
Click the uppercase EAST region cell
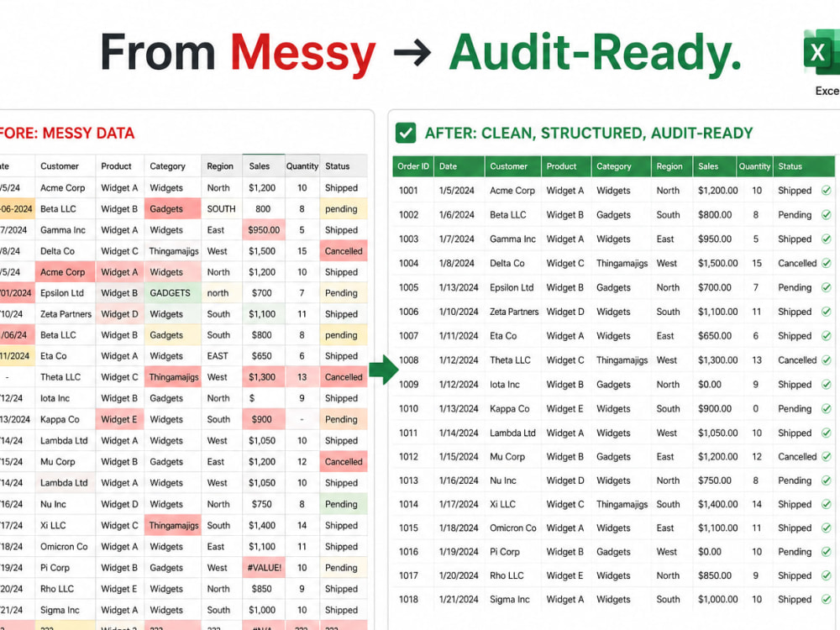coord(222,355)
